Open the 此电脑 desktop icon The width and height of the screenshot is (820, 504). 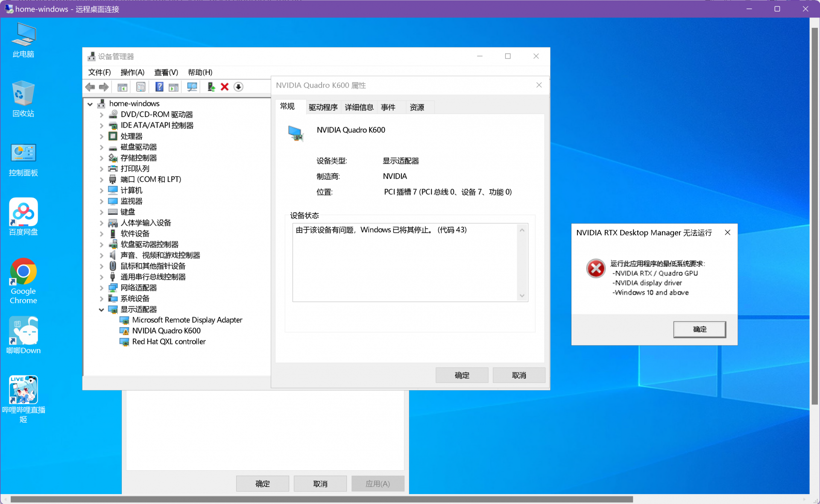(x=23, y=40)
